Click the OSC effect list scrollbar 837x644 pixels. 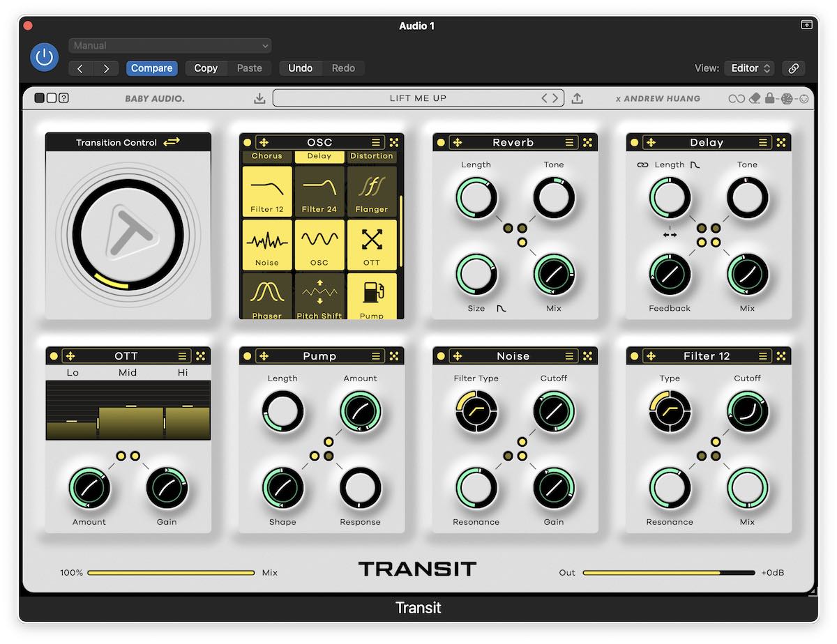coord(400,231)
